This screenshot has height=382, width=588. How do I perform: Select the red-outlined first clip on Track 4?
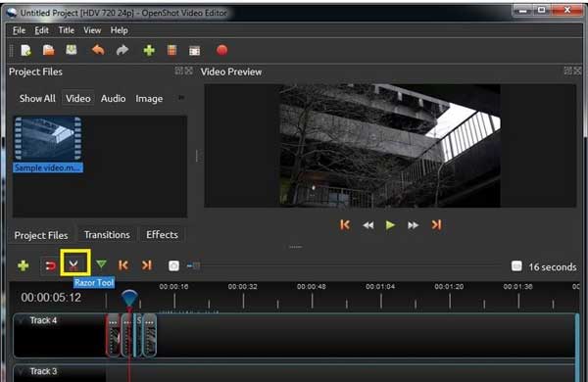pyautogui.click(x=114, y=335)
